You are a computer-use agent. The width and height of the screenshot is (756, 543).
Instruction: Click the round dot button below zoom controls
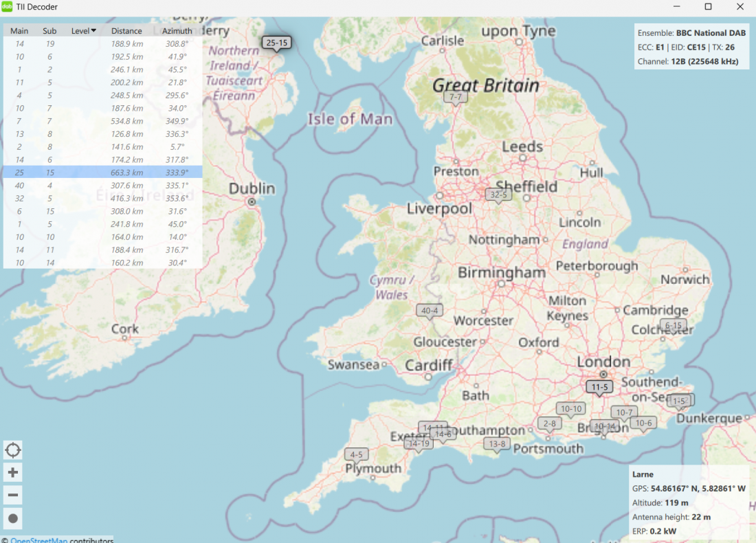[x=13, y=518]
